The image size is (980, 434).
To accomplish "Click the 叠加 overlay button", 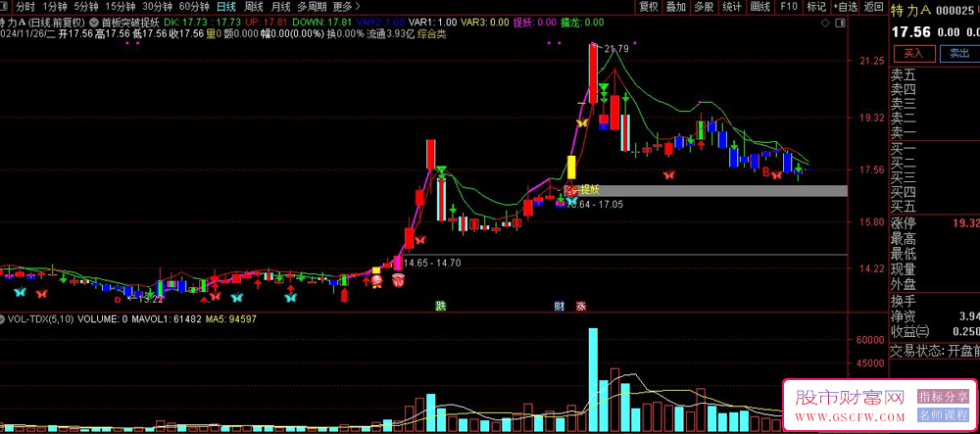I will [x=676, y=7].
